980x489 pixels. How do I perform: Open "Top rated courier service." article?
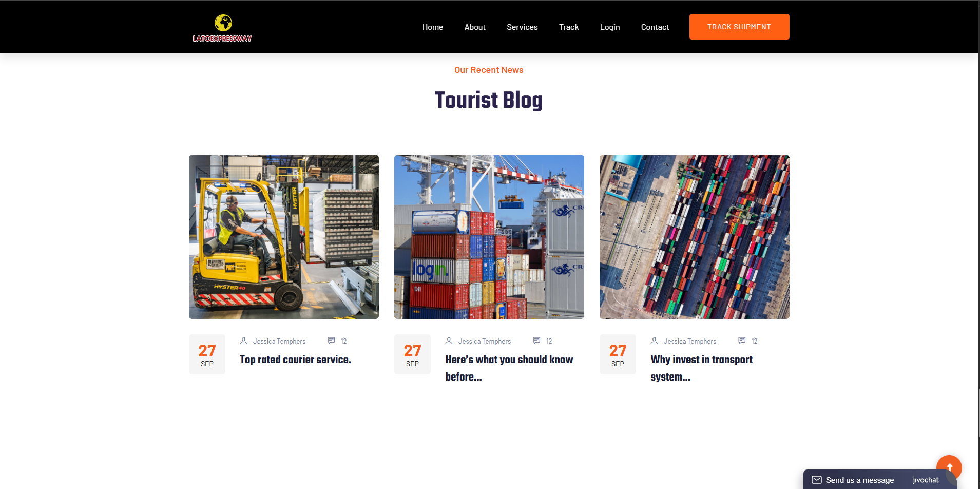(296, 360)
